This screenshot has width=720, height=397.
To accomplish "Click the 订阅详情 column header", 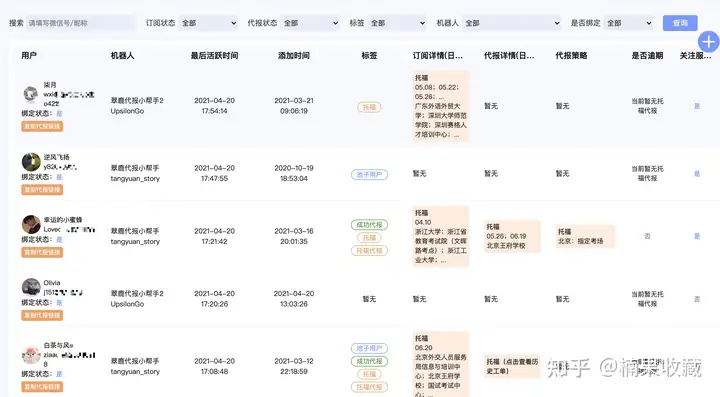I will [x=438, y=56].
